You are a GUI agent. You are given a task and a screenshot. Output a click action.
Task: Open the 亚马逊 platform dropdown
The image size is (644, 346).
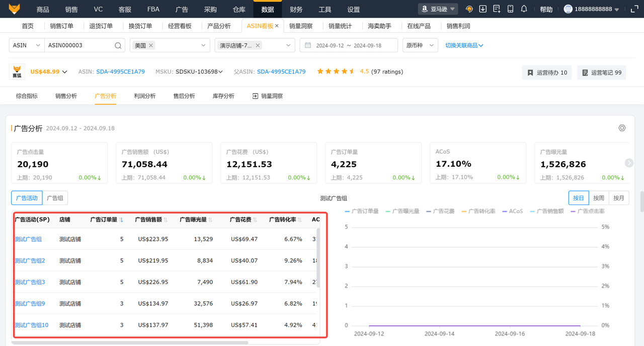438,9
